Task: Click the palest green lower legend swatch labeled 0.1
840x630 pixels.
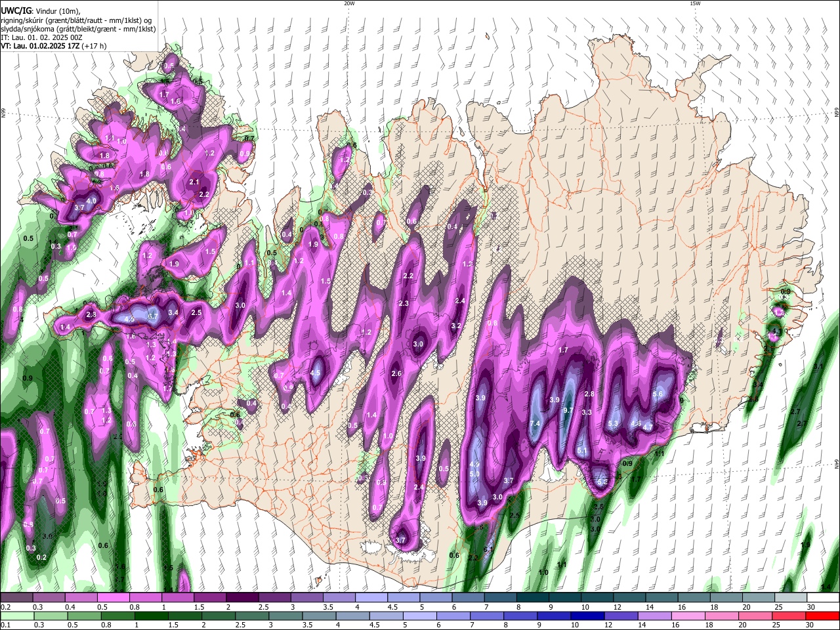Action: 16,616
